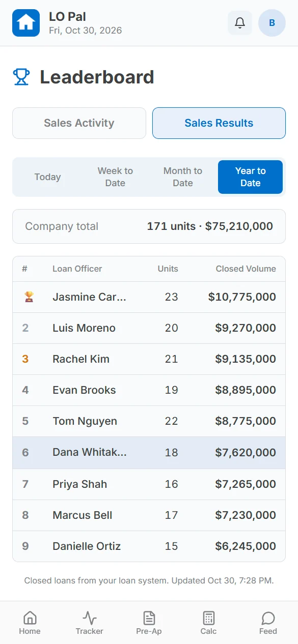298x644 pixels.
Task: Click Tom Nguyen's units value 22
Action: 172,421
